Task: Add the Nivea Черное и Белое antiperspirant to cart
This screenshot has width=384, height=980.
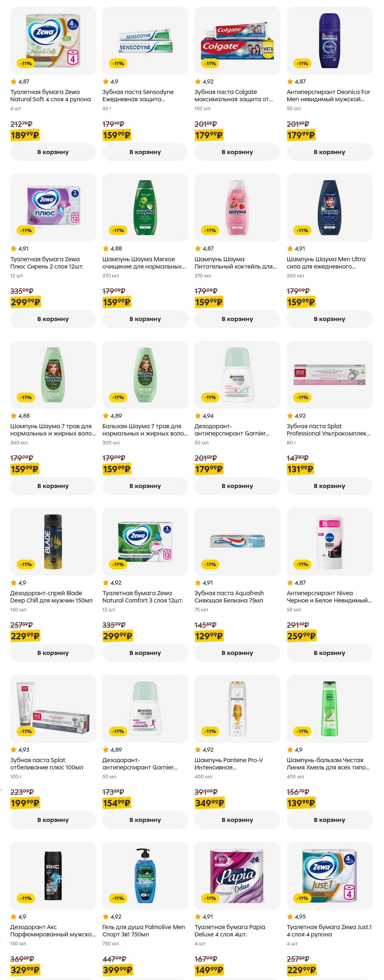Action: pyautogui.click(x=329, y=653)
